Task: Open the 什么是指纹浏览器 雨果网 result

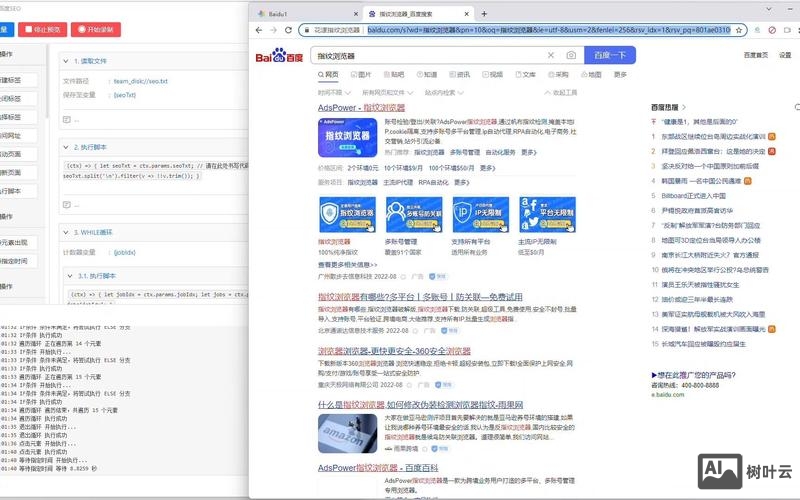Action: point(420,405)
